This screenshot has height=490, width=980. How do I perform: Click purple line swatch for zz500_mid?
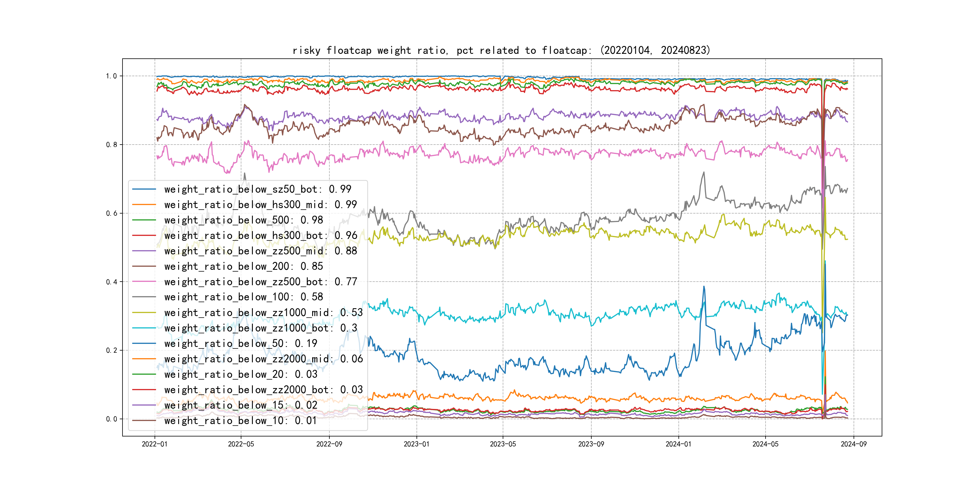pyautogui.click(x=144, y=251)
